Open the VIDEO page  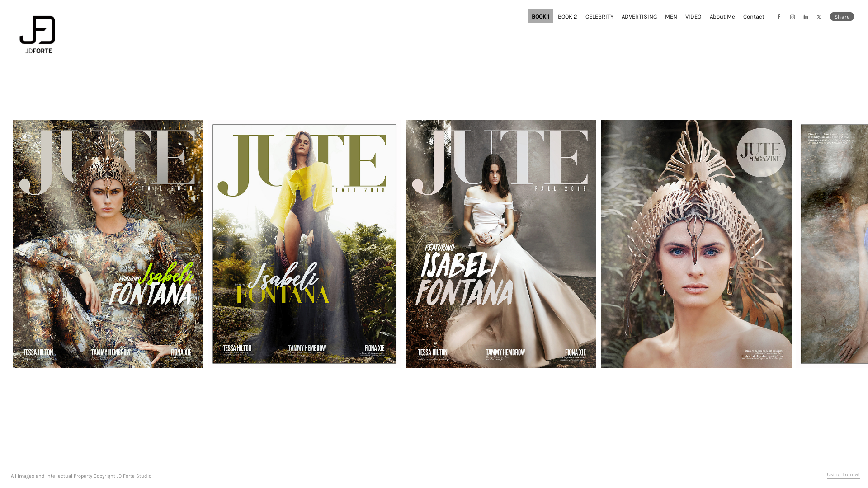pos(693,17)
